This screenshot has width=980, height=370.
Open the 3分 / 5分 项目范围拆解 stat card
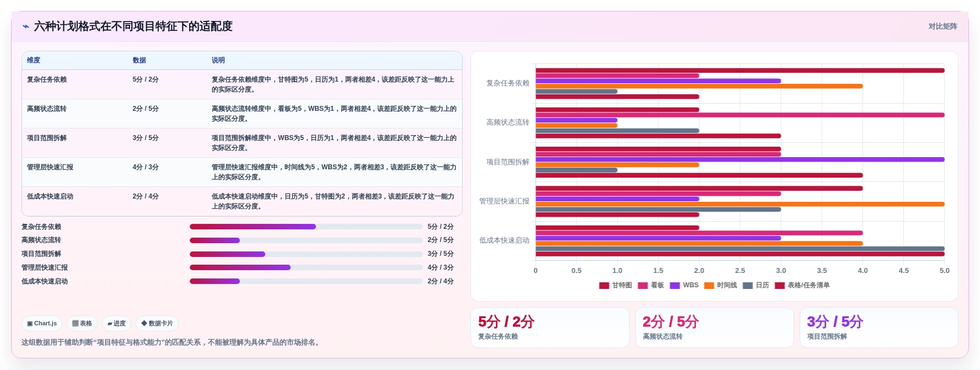tap(879, 328)
